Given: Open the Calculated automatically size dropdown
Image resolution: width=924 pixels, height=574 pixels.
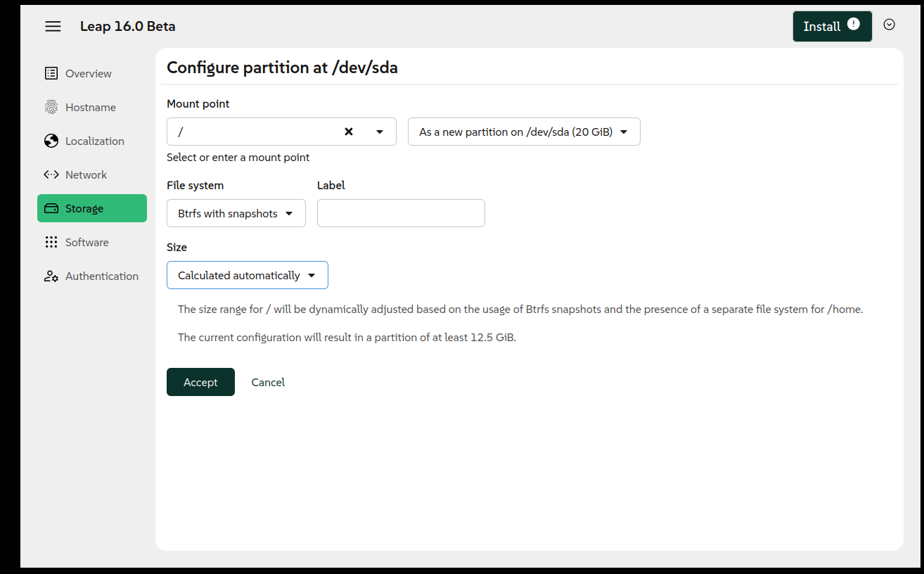Looking at the screenshot, I should click(248, 275).
